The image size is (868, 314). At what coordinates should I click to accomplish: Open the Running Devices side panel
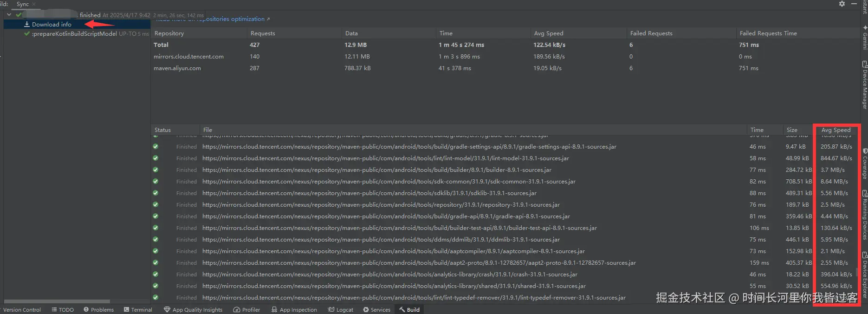tap(865, 215)
